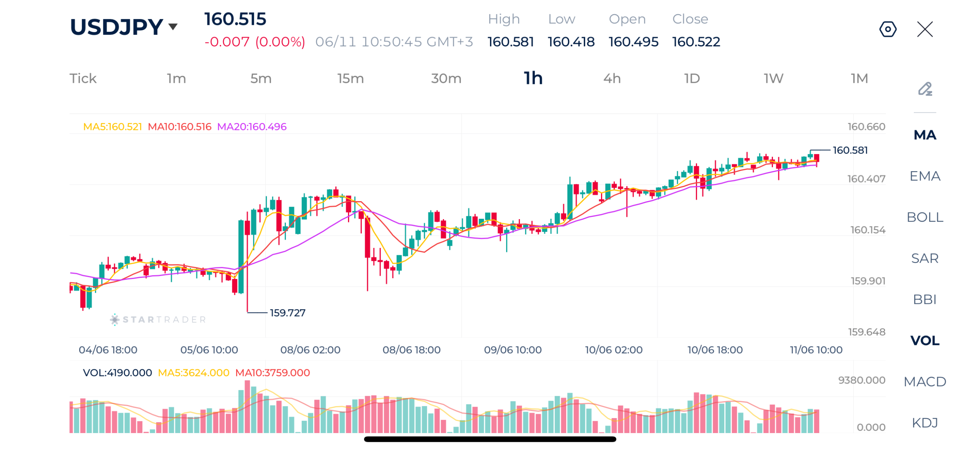
Task: Click the StarTrader watermark logo
Action: (x=158, y=319)
